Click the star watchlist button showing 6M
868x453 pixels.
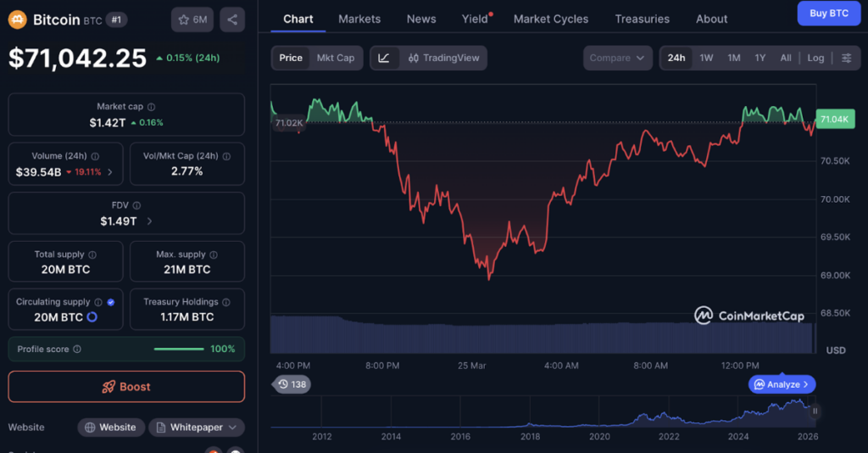pos(192,20)
